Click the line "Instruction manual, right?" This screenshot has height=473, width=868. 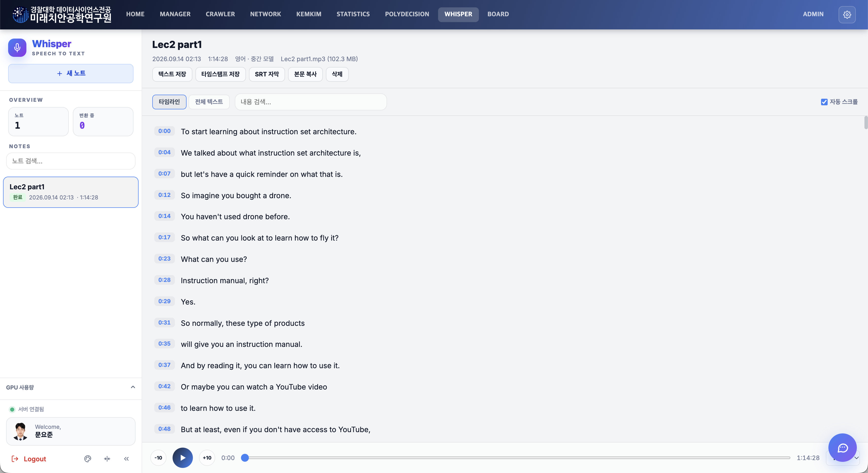(225, 280)
